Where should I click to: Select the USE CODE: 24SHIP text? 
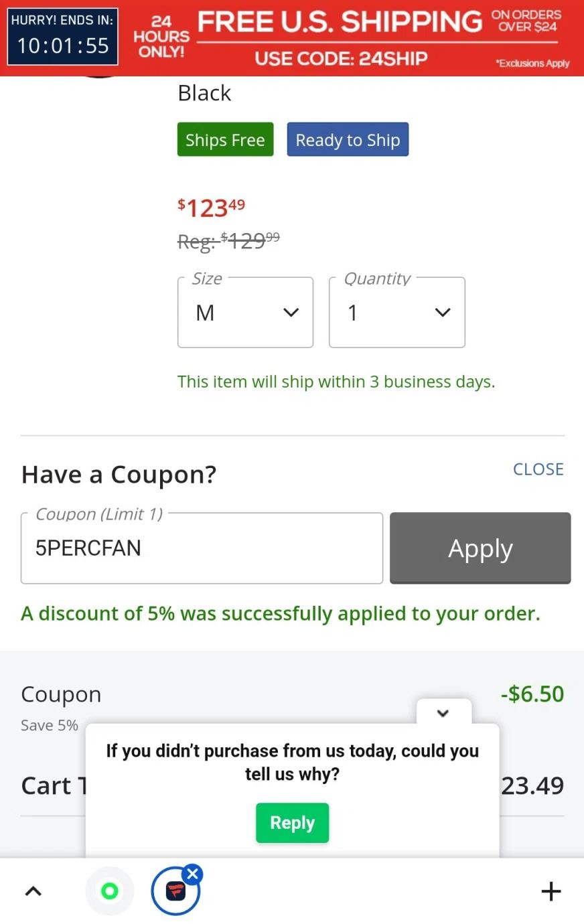(x=341, y=59)
